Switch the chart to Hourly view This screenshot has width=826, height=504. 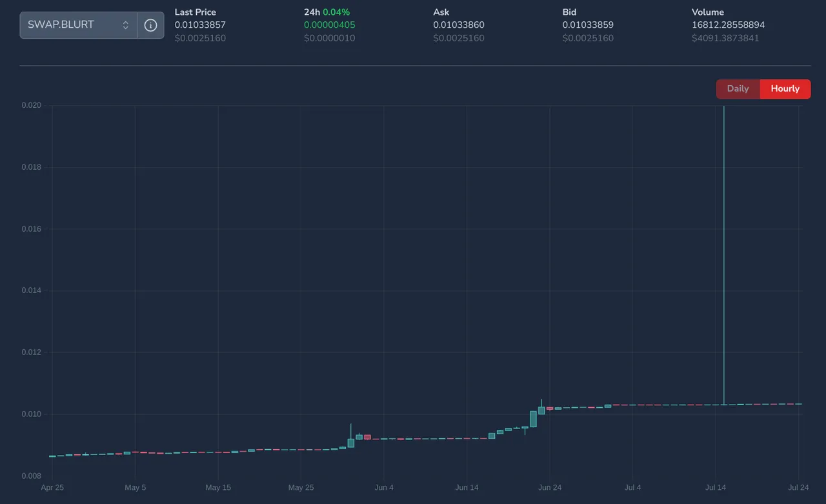coord(785,89)
